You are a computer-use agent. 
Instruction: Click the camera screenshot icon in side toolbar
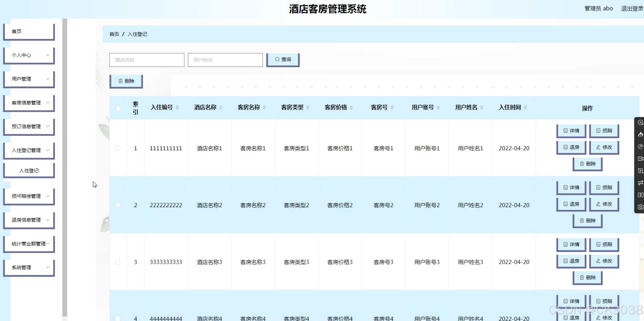(x=640, y=207)
